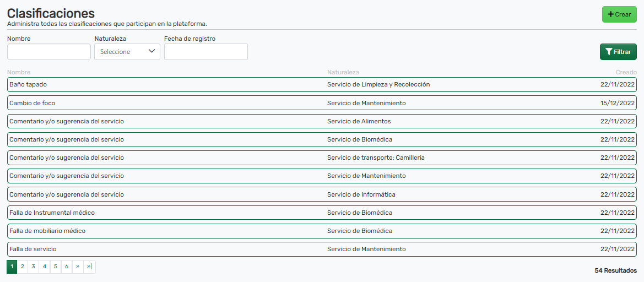Click the Fecha de registro input field
The image size is (644, 282).
pyautogui.click(x=206, y=52)
